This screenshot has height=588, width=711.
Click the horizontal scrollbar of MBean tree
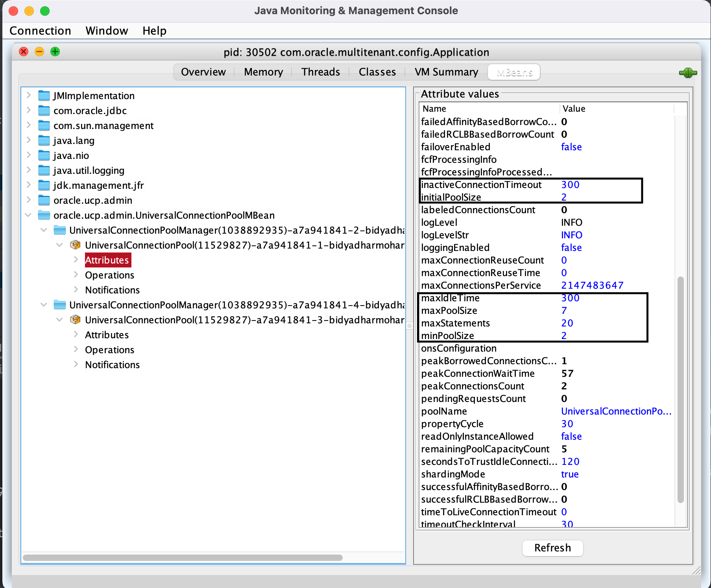coord(183,557)
